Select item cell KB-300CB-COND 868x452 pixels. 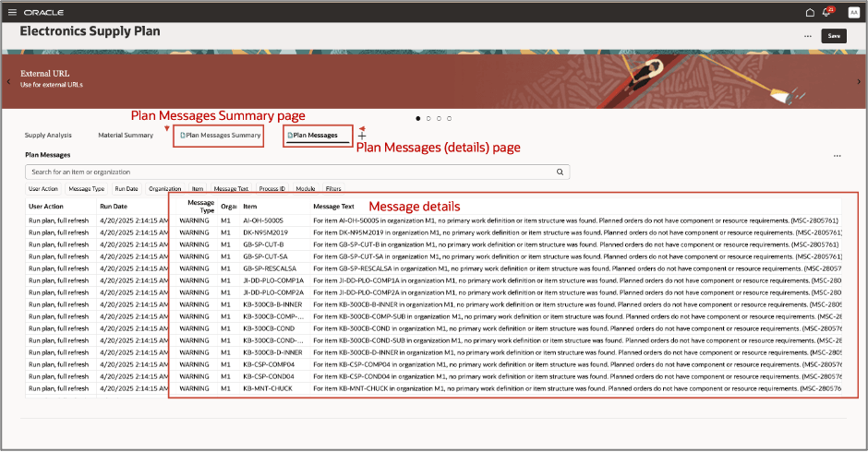coord(269,328)
